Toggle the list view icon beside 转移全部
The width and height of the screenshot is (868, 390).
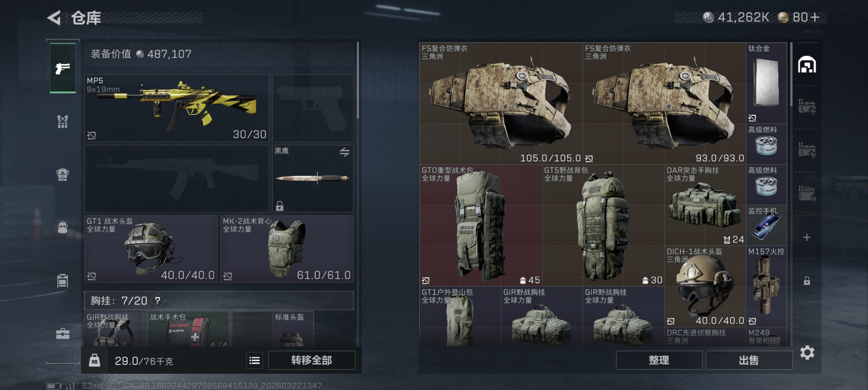(x=255, y=361)
